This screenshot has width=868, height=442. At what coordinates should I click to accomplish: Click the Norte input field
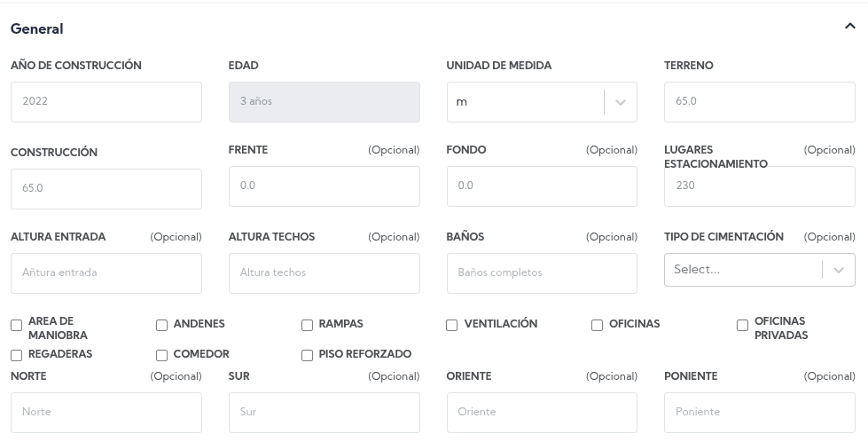(106, 413)
